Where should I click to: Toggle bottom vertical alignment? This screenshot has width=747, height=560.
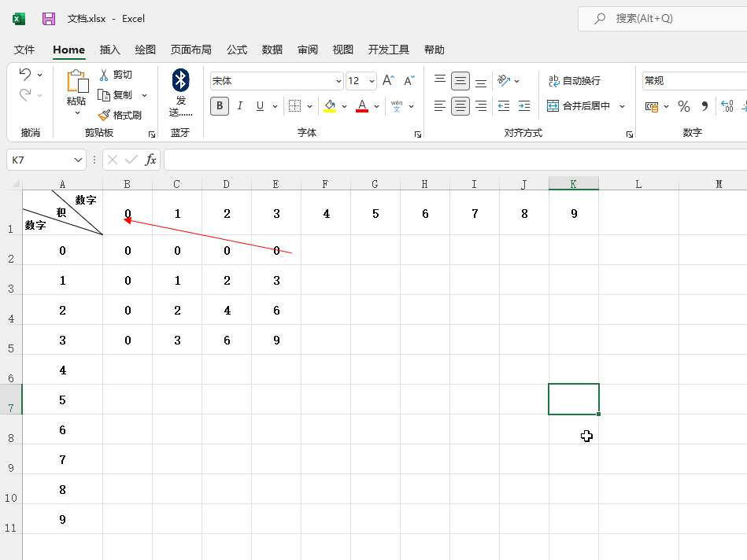pos(481,81)
